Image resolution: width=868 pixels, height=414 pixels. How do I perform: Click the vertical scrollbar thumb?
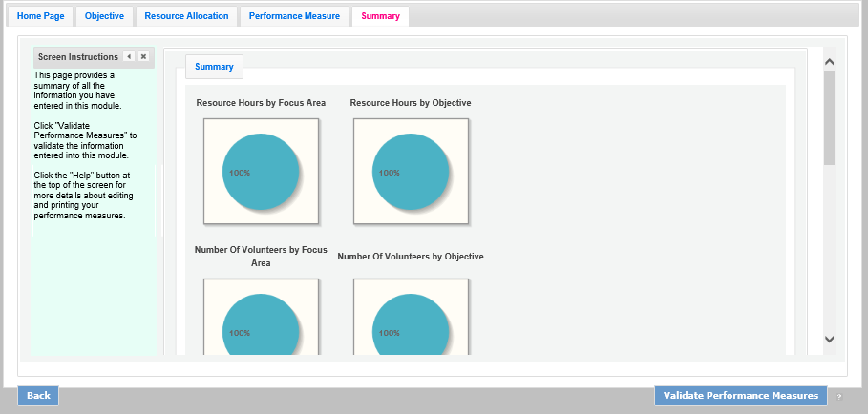point(829,117)
